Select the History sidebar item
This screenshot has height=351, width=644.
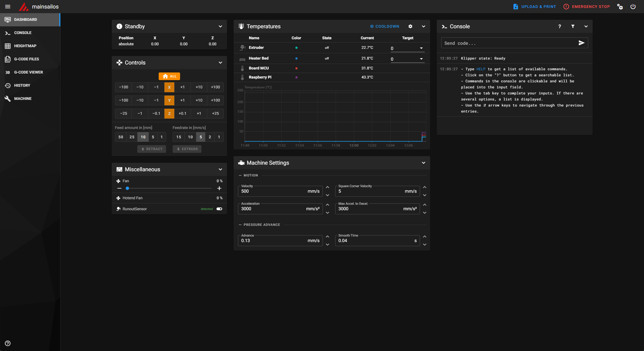click(22, 85)
